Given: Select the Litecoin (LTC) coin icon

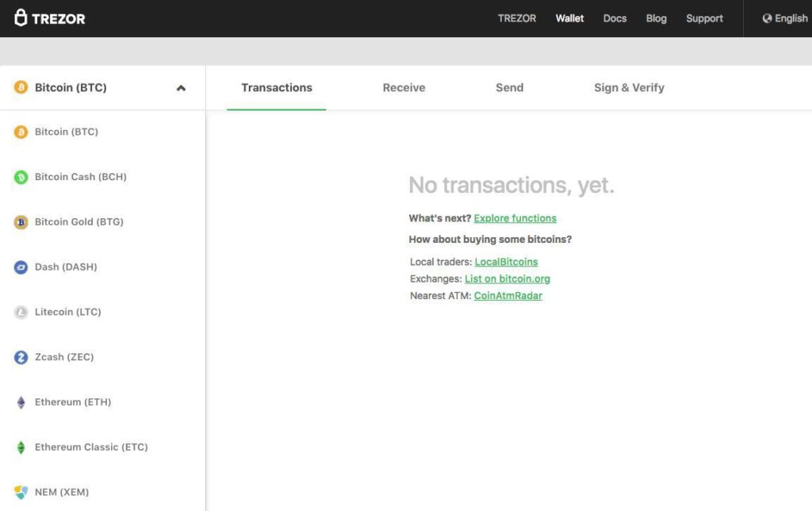Looking at the screenshot, I should pyautogui.click(x=20, y=312).
